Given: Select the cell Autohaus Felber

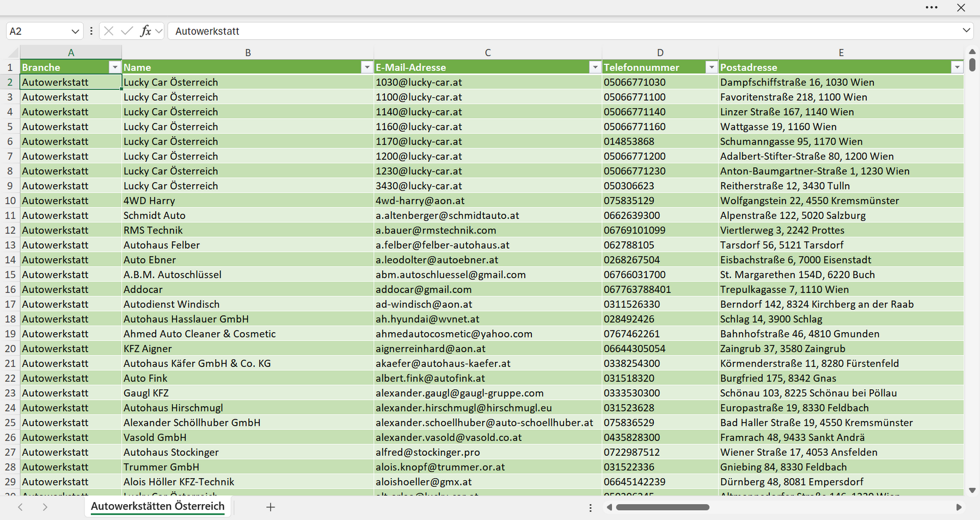Looking at the screenshot, I should (248, 245).
